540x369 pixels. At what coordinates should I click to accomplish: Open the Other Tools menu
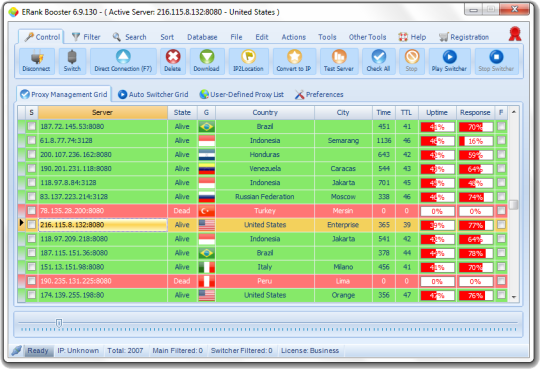click(x=367, y=37)
